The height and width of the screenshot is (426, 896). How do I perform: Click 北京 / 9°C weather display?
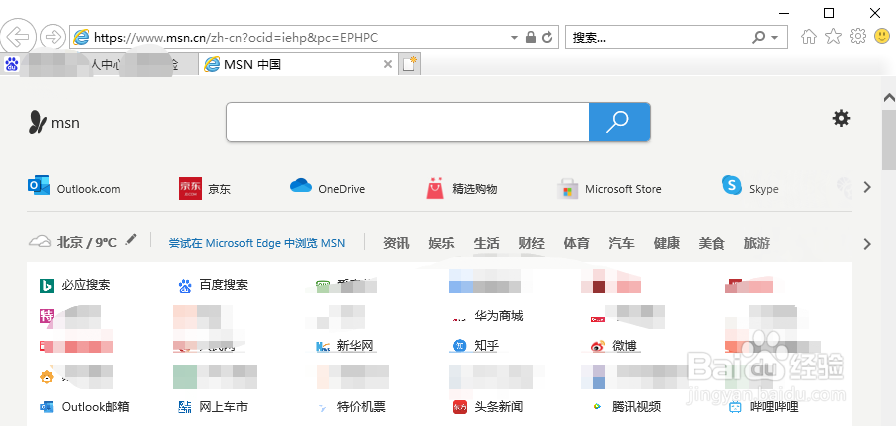click(x=73, y=242)
